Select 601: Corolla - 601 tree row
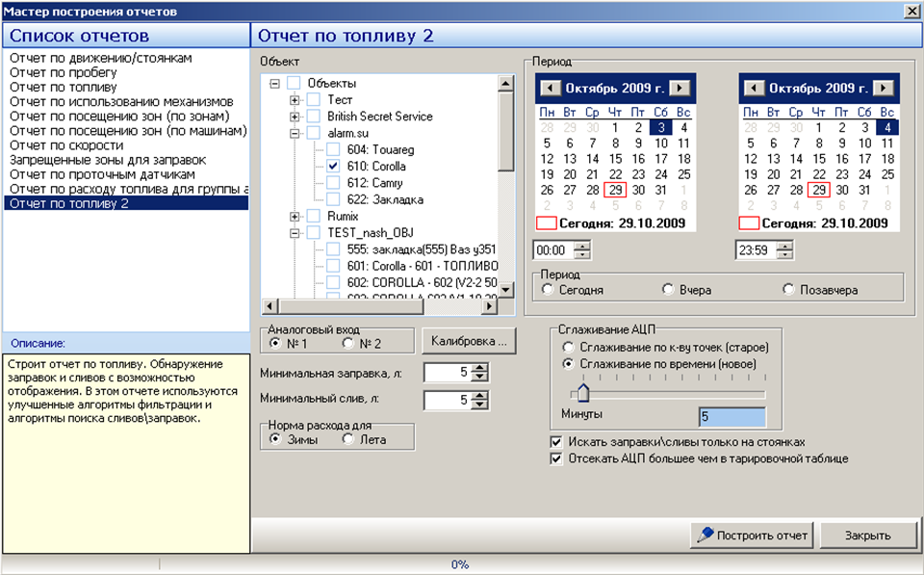Screen dimensions: 924x575 (423, 266)
